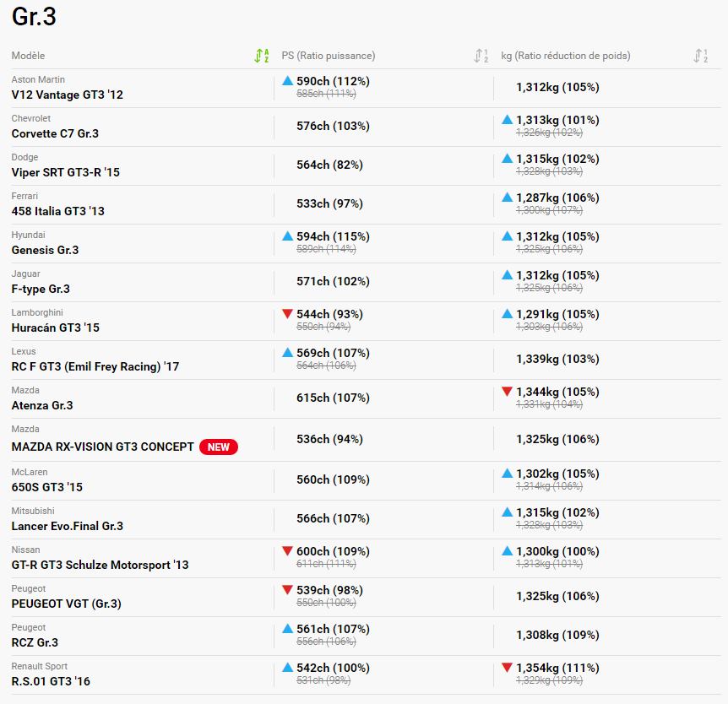Viewport: 728px width, 704px height.
Task: Select V12 Vantage GT3 '12 model
Action: click(68, 95)
